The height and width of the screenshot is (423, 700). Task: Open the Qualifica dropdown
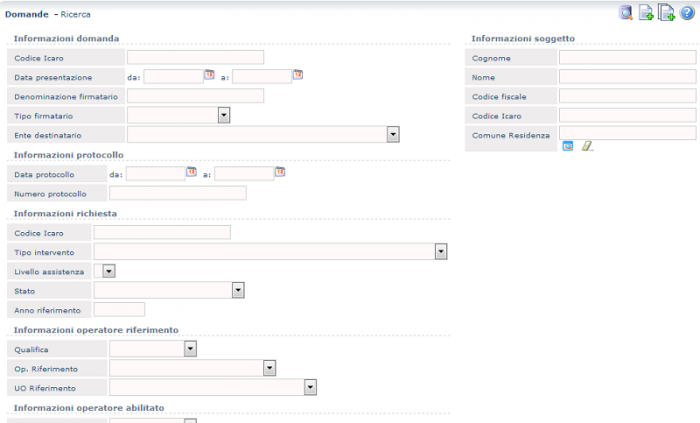[x=190, y=348]
